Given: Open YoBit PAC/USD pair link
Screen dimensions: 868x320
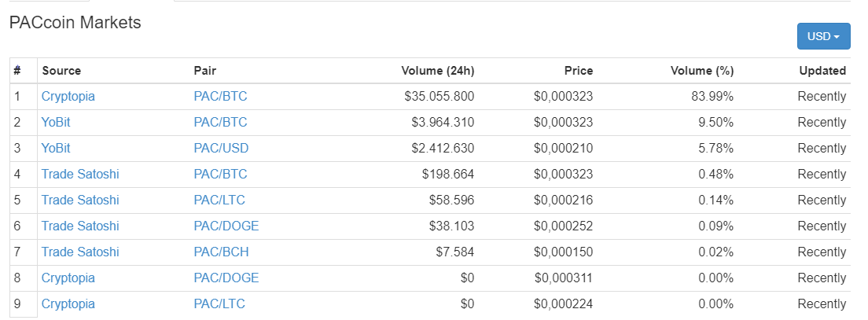Looking at the screenshot, I should coord(221,149).
